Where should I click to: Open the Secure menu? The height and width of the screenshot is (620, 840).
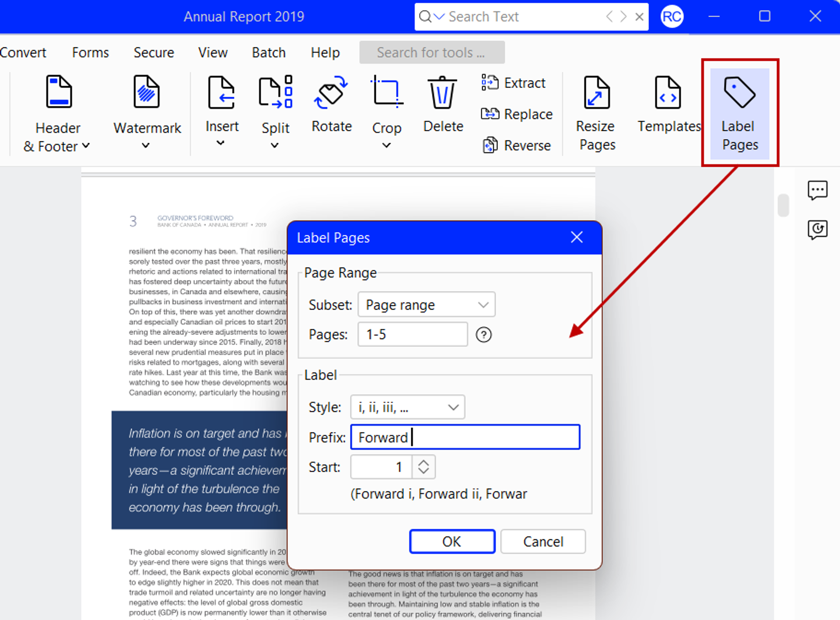(x=154, y=53)
